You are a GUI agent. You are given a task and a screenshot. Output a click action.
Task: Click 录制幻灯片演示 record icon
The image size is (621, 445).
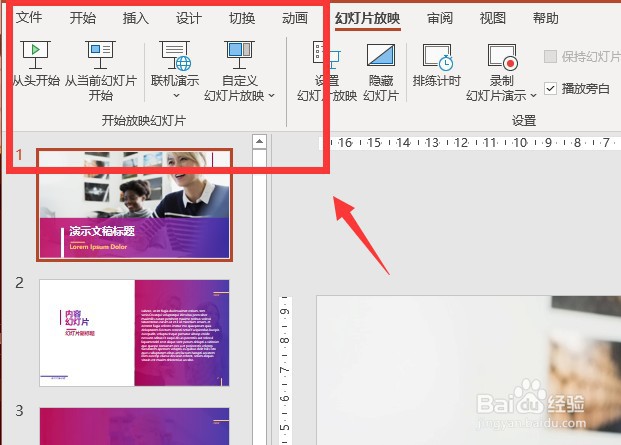(x=502, y=56)
